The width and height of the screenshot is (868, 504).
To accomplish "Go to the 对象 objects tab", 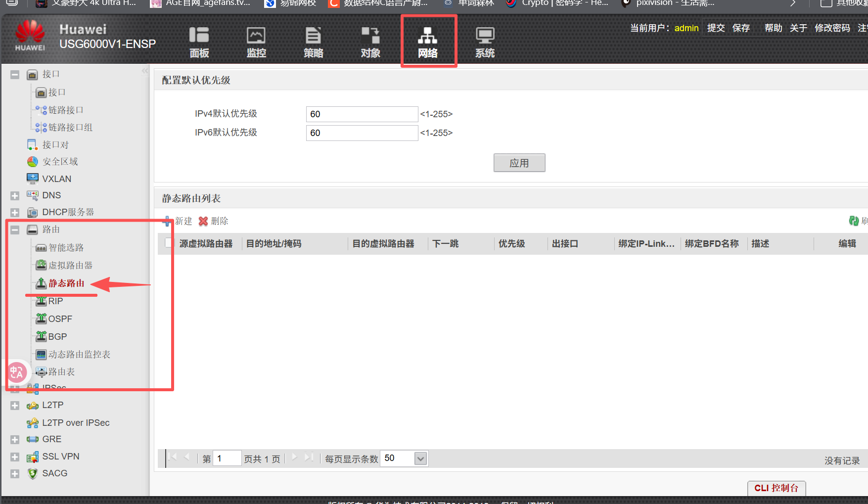I will tap(370, 43).
